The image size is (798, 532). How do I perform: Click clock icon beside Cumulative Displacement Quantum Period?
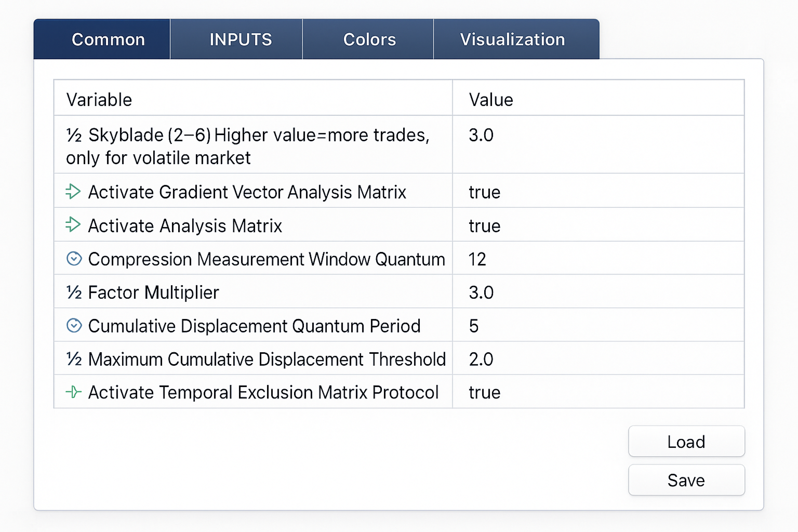click(74, 326)
